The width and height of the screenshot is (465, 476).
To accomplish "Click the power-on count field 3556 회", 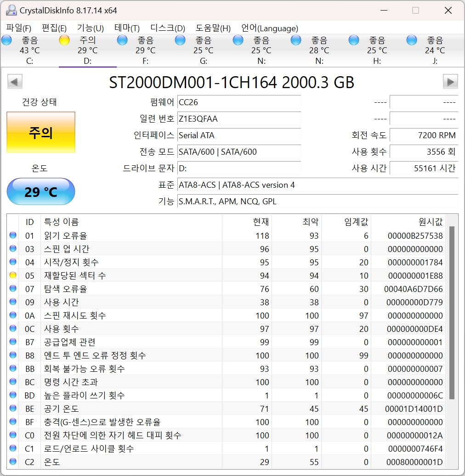I will [424, 152].
